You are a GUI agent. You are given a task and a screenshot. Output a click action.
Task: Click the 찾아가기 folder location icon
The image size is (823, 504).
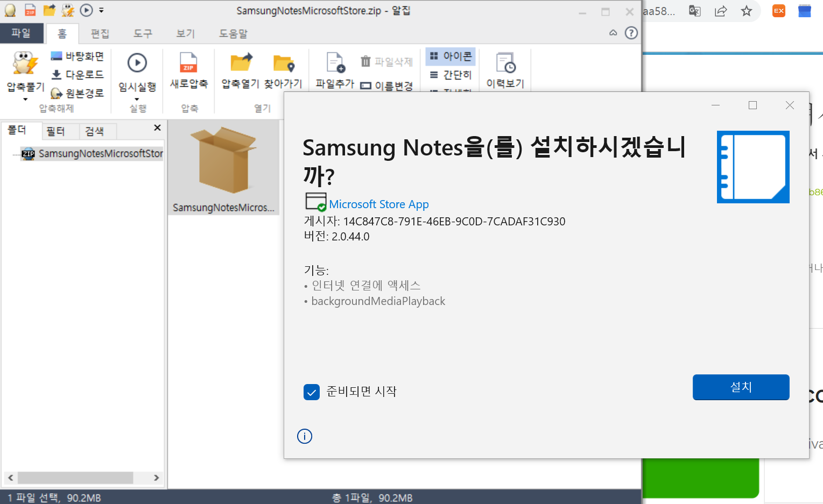283,63
